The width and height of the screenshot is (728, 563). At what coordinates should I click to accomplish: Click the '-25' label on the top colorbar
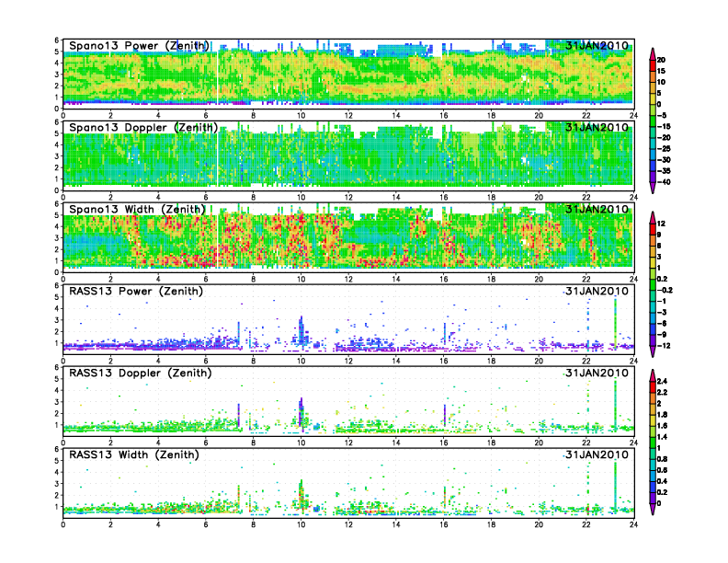point(664,149)
